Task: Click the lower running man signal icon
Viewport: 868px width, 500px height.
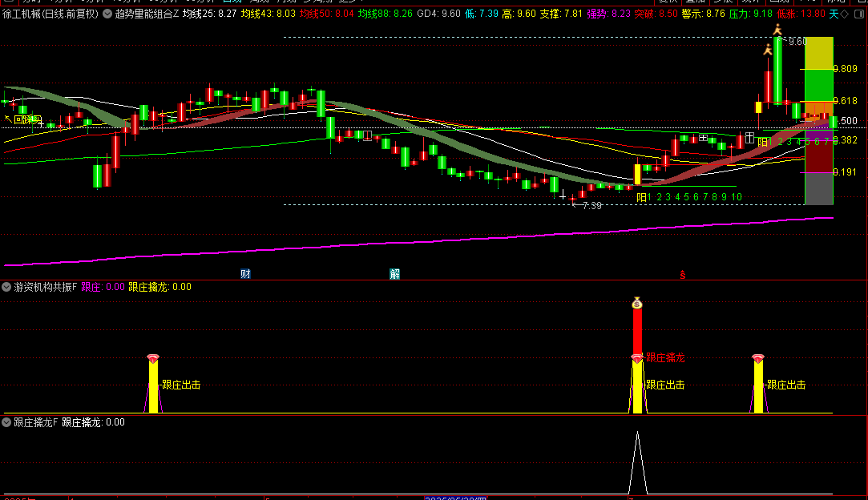Action: 768,50
